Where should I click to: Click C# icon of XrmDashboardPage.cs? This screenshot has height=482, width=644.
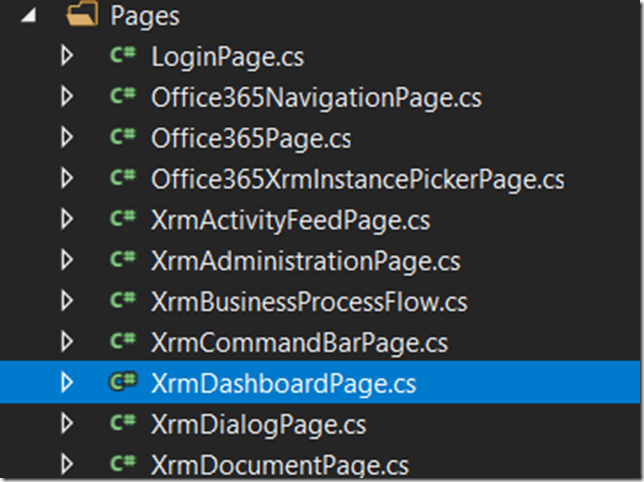tap(123, 381)
